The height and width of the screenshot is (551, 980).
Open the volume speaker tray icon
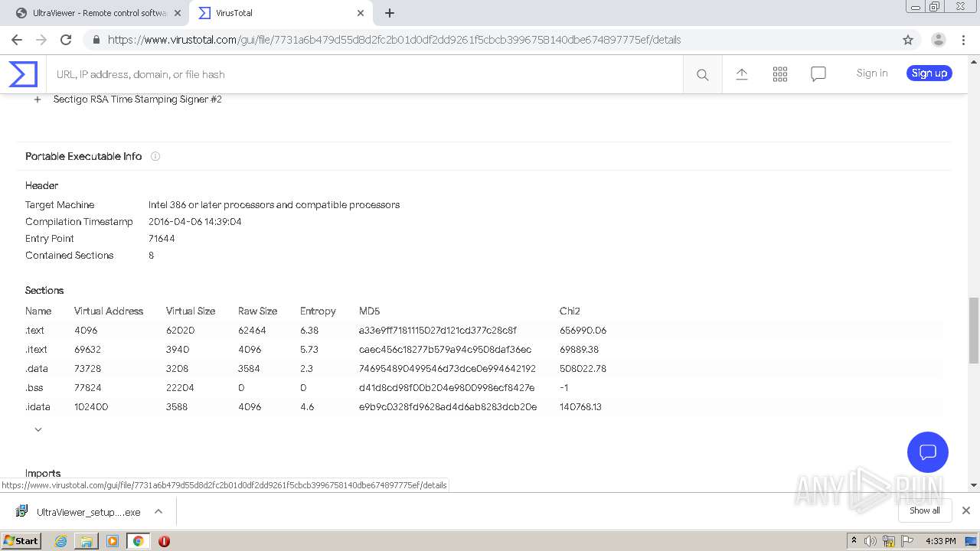(871, 541)
